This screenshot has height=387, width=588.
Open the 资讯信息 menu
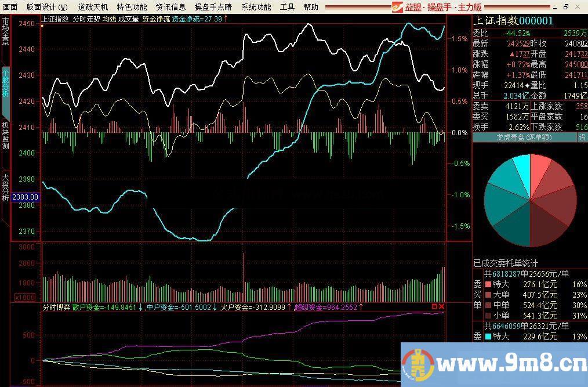pos(170,7)
